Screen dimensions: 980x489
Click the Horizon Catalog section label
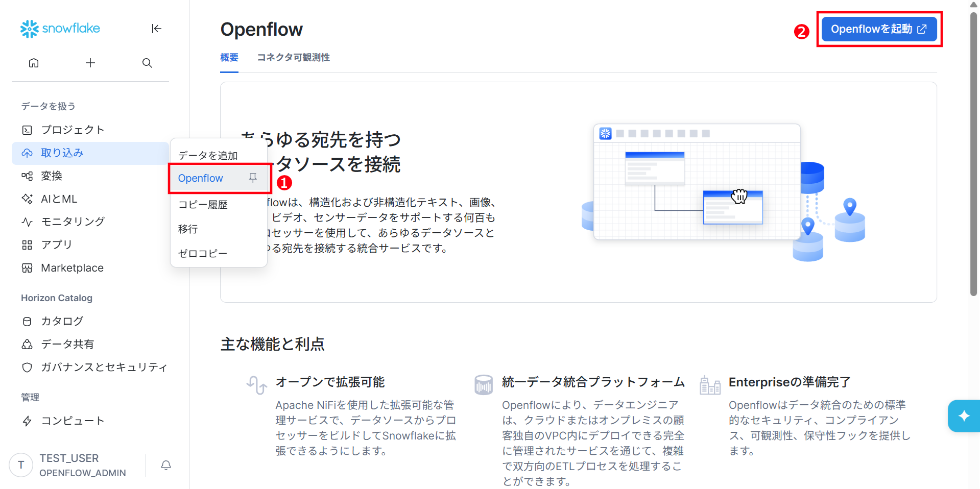[57, 298]
